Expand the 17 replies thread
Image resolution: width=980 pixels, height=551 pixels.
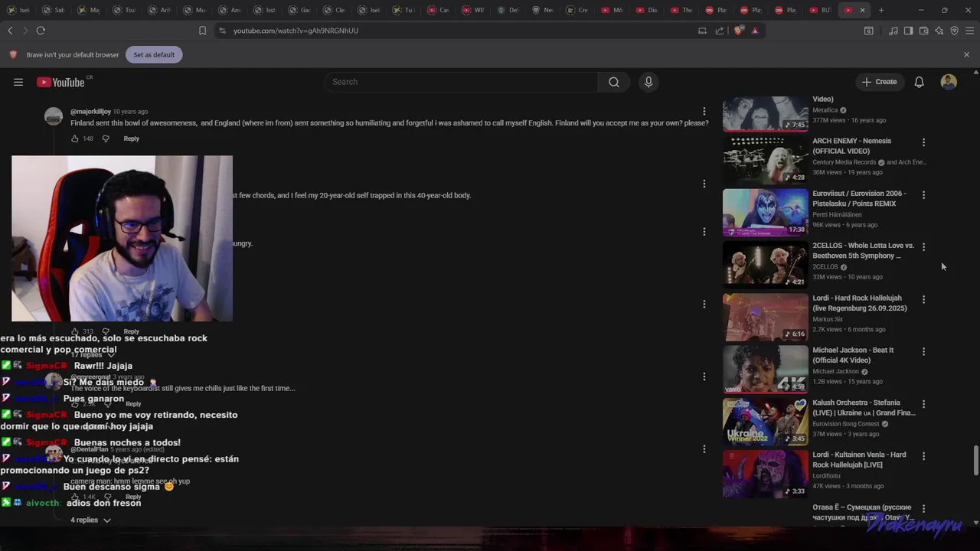pos(93,355)
